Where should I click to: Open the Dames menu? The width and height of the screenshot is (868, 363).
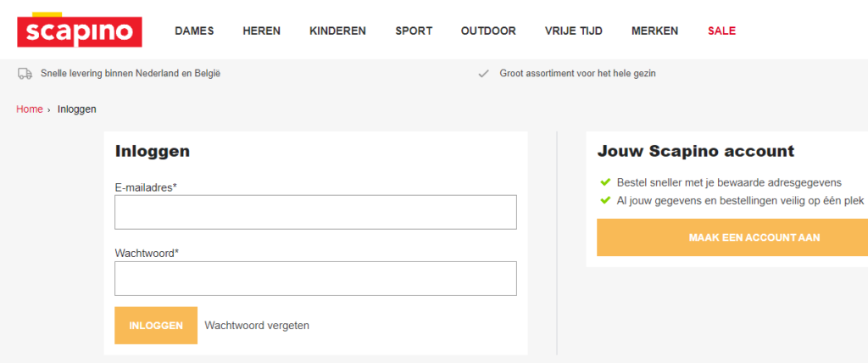[194, 31]
